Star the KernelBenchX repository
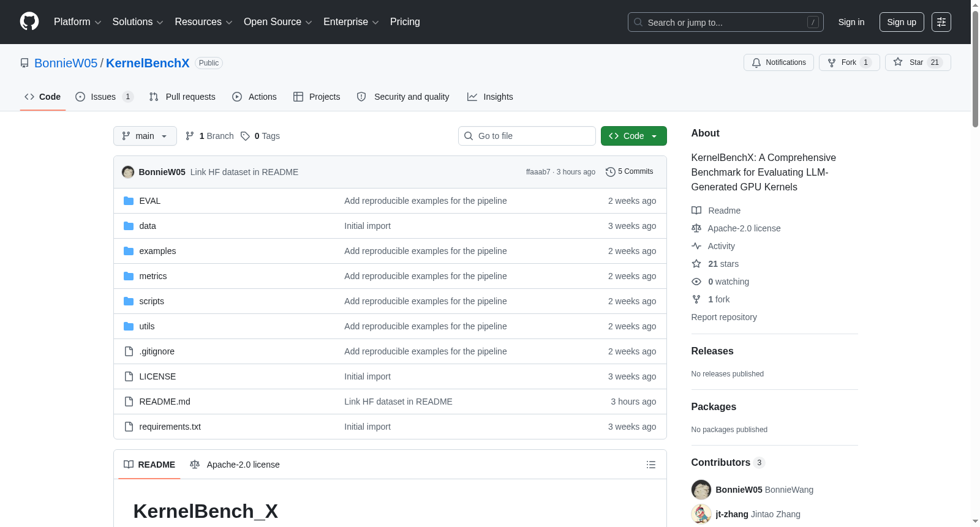The width and height of the screenshot is (980, 527). [x=918, y=62]
